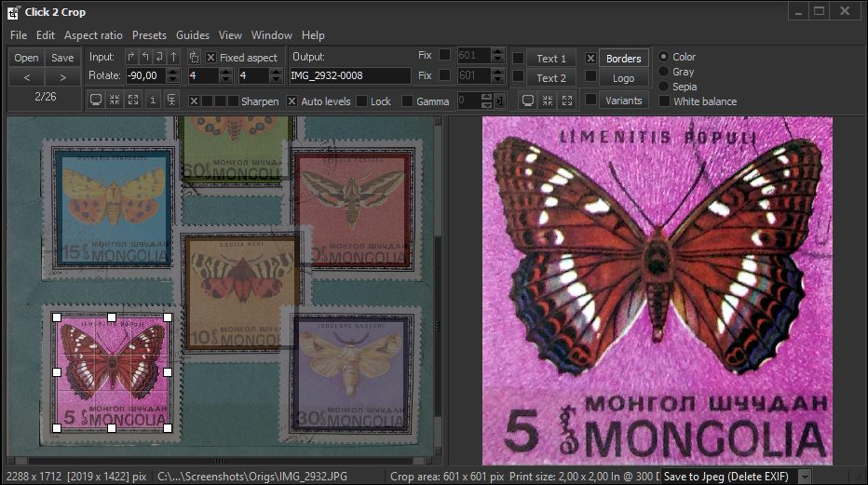Click the up arrow orientation icon

point(174,57)
